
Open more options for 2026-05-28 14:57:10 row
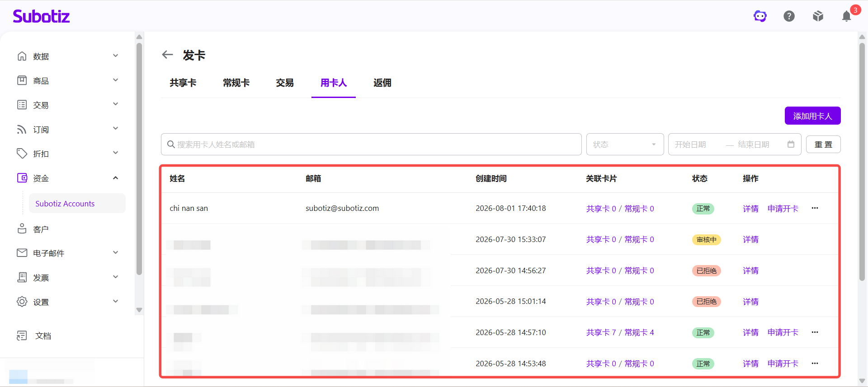click(x=815, y=332)
